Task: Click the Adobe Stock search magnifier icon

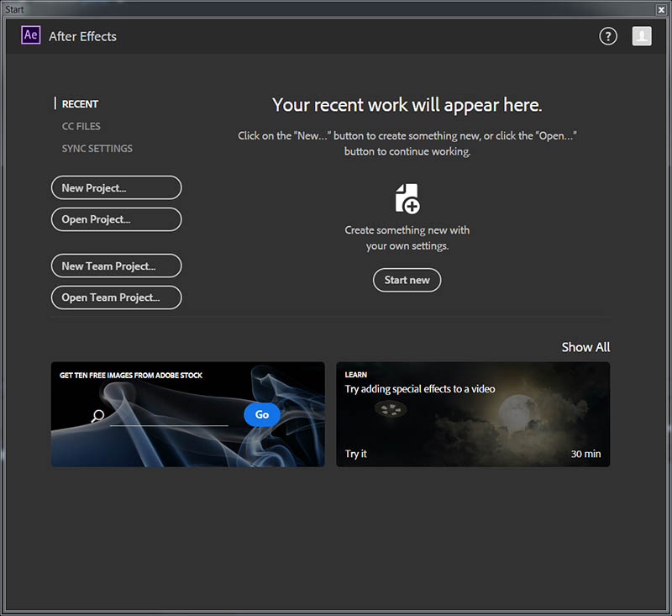Action: coord(98,416)
